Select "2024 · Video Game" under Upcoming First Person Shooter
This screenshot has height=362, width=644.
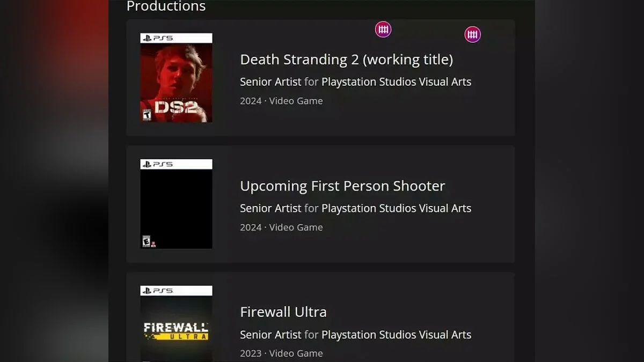281,227
